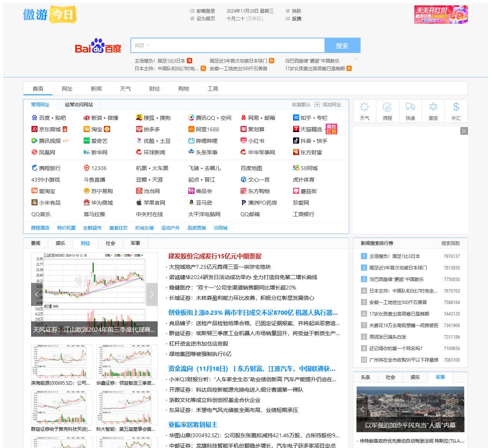Select the 社会 tab in the sidebar news panel
491x448 pixels.
[390, 377]
